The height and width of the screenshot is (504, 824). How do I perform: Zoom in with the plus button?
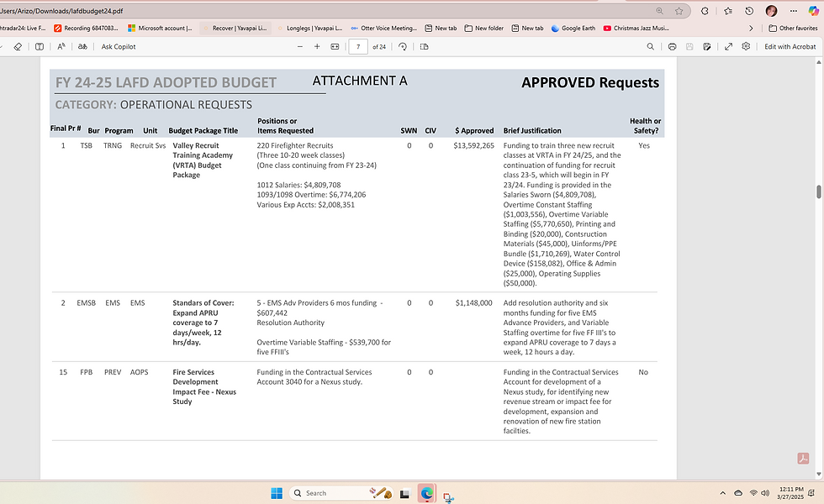(x=317, y=47)
